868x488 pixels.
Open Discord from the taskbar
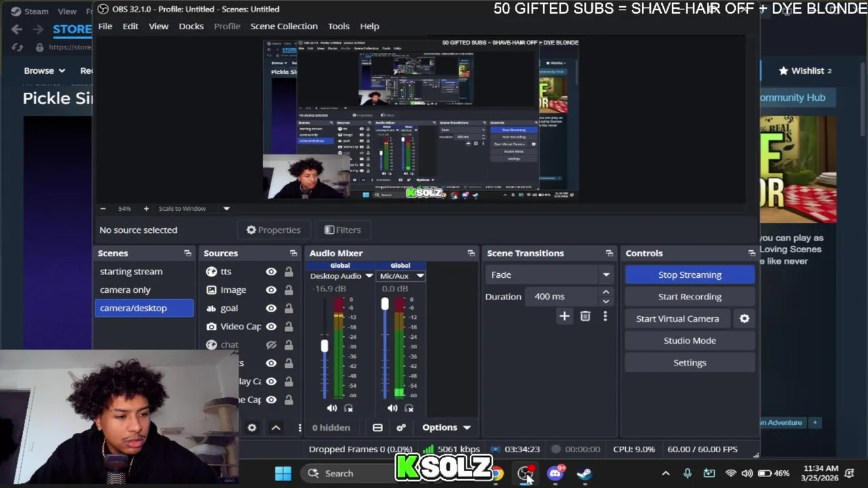click(555, 473)
